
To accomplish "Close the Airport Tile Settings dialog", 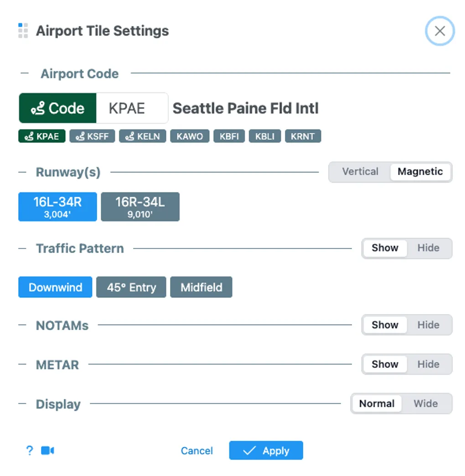I will (x=439, y=31).
